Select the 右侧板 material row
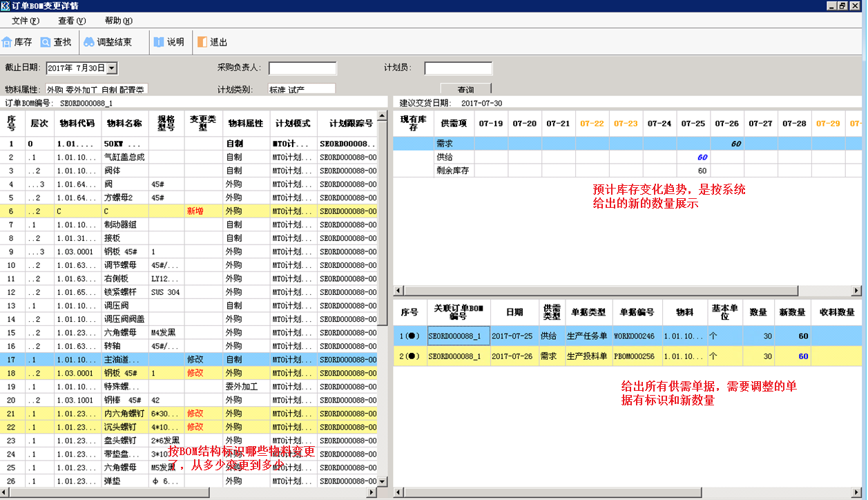This screenshot has height=500, width=868. tap(189, 278)
